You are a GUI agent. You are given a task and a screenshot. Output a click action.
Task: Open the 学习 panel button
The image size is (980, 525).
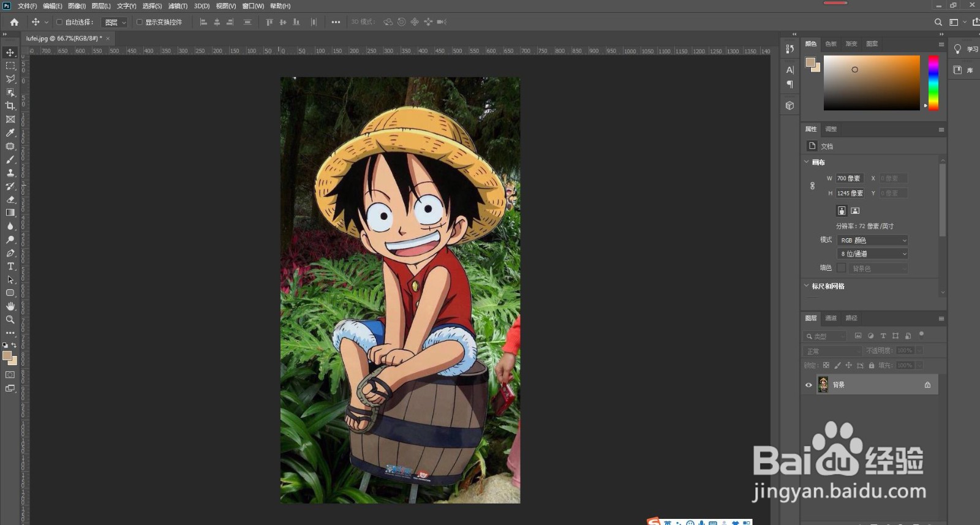pos(965,49)
